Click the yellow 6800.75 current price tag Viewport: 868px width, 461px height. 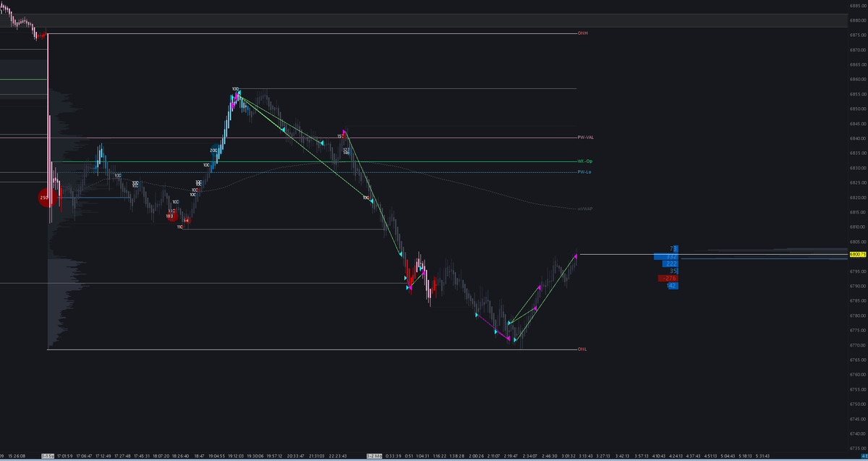[x=858, y=255]
